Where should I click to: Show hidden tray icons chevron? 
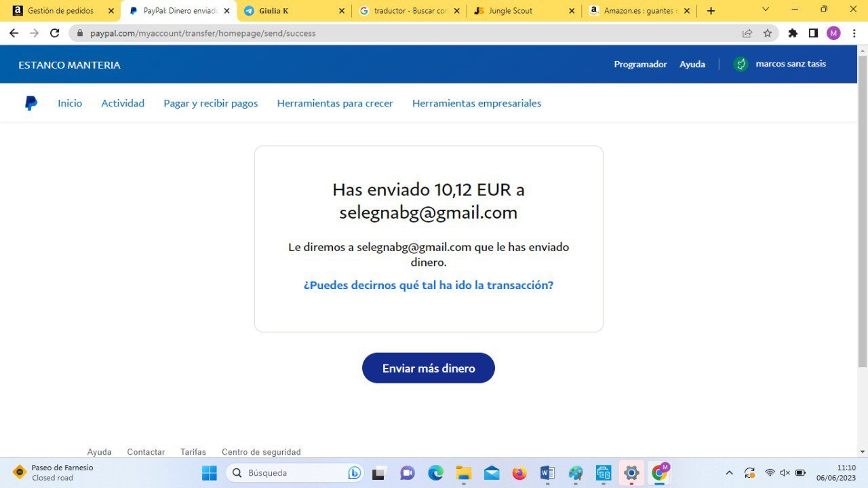[730, 473]
